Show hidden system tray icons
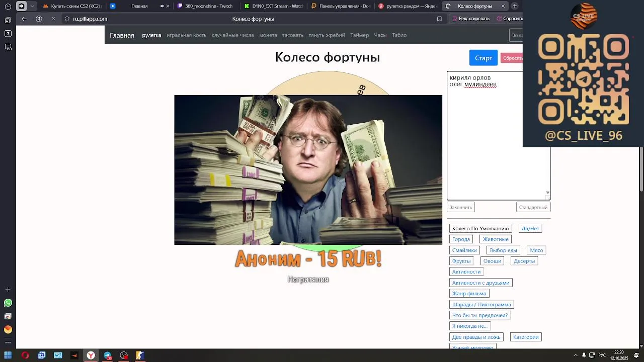This screenshot has width=644, height=362. click(576, 355)
